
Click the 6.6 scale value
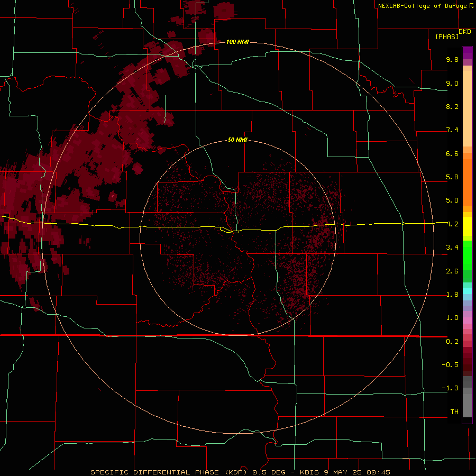tap(452, 153)
